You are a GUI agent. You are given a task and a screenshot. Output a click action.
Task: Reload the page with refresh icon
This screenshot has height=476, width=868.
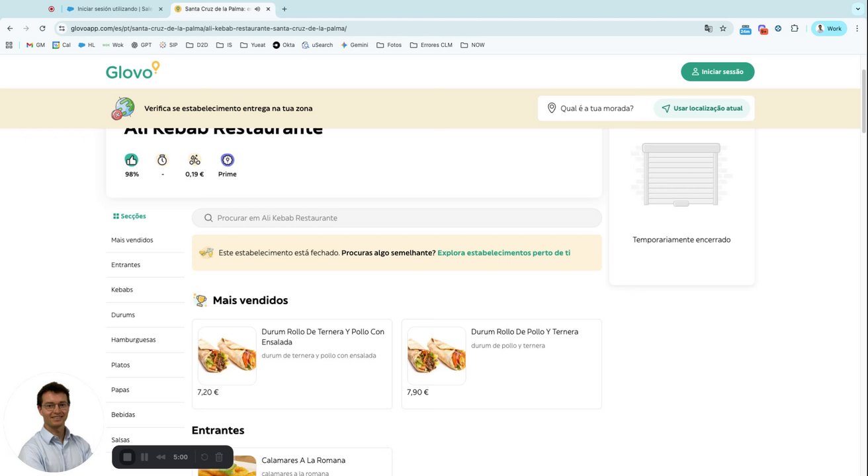(42, 28)
